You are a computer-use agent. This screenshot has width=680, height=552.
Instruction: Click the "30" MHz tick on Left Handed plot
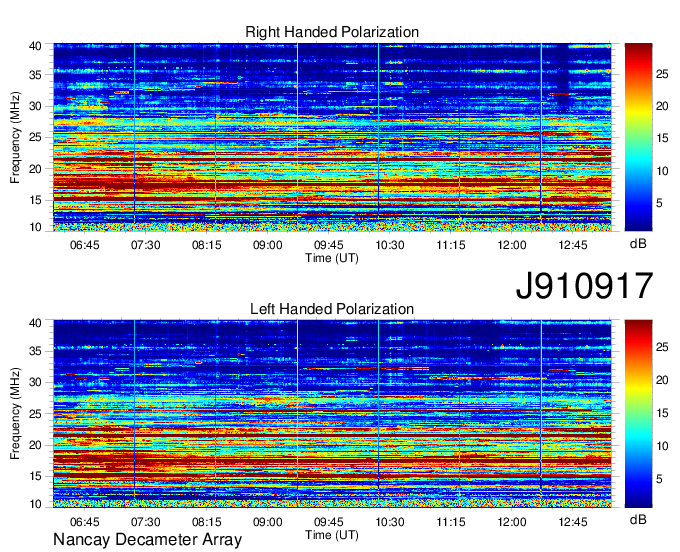[x=35, y=382]
